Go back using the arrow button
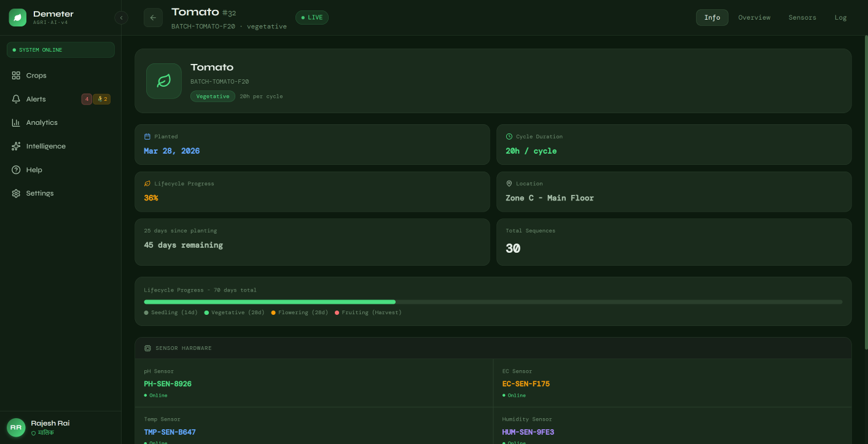 click(153, 18)
